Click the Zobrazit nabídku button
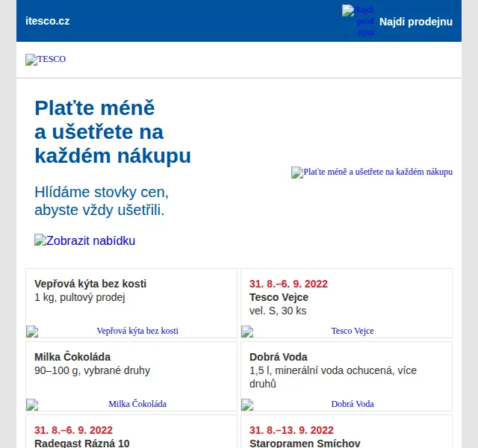The image size is (478, 448). pyautogui.click(x=84, y=240)
